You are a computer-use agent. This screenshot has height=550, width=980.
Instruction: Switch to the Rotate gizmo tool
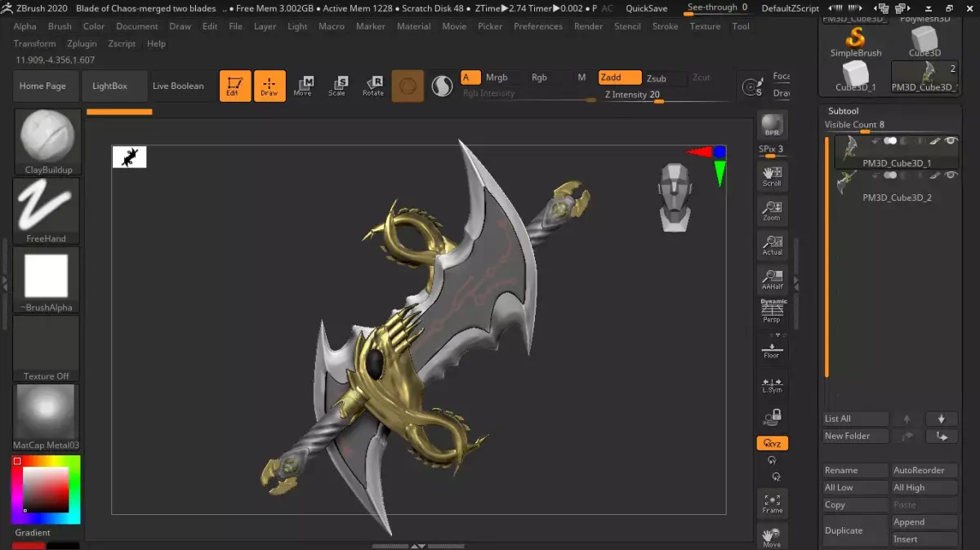pyautogui.click(x=372, y=86)
